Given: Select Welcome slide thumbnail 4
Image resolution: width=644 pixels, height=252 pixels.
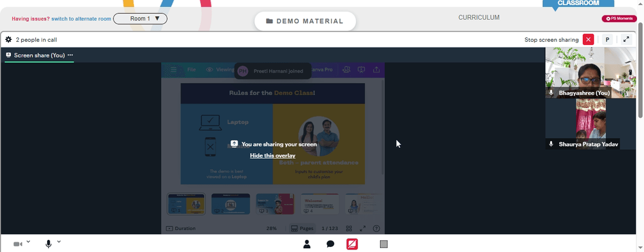Looking at the screenshot, I should tap(320, 204).
